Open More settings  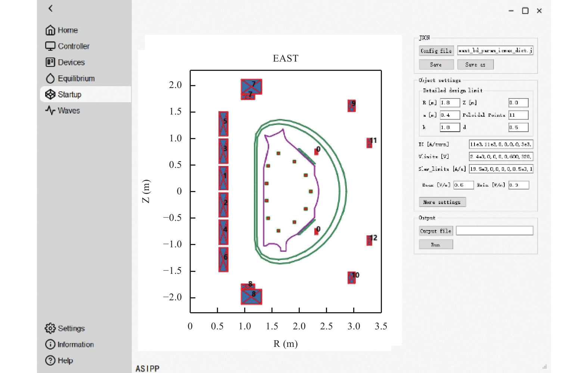tap(442, 202)
